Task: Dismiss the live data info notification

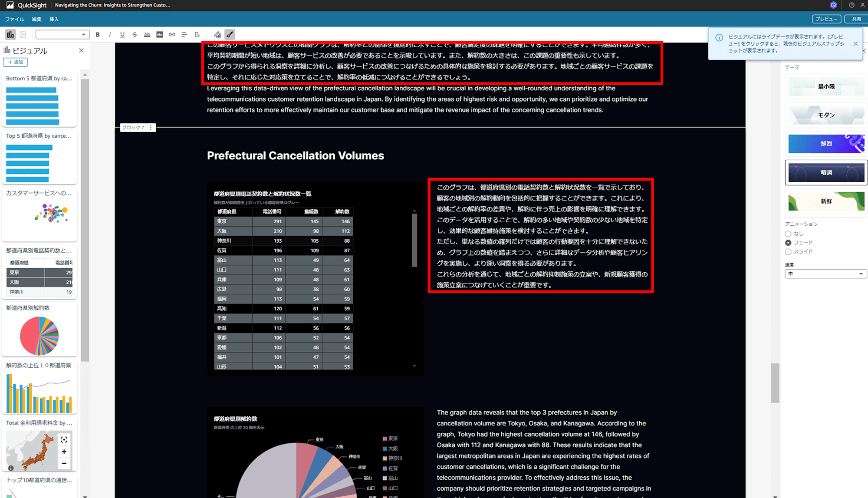Action: (855, 44)
